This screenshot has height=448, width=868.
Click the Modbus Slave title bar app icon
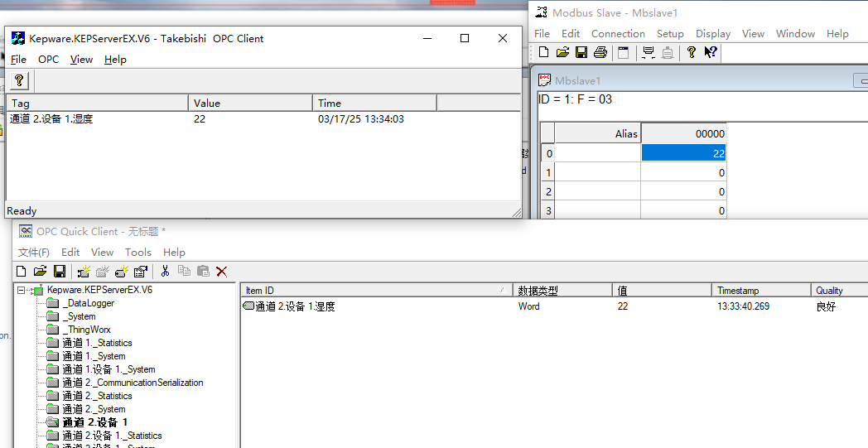542,12
